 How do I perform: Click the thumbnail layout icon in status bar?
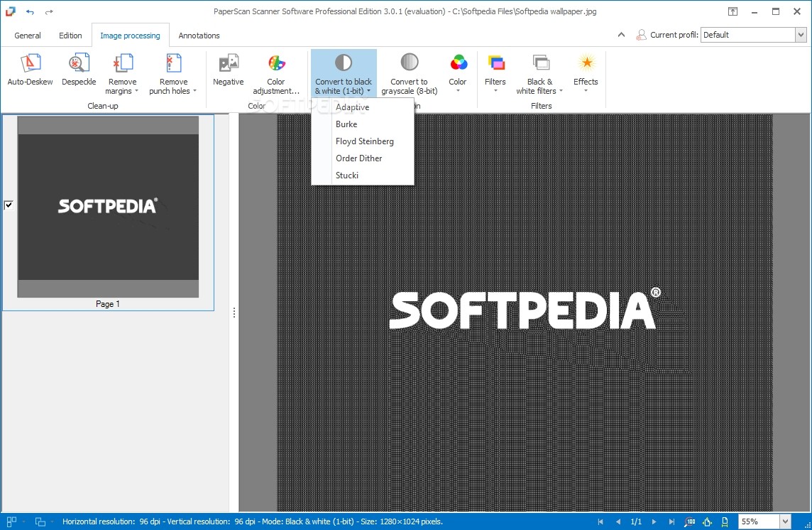click(11, 521)
